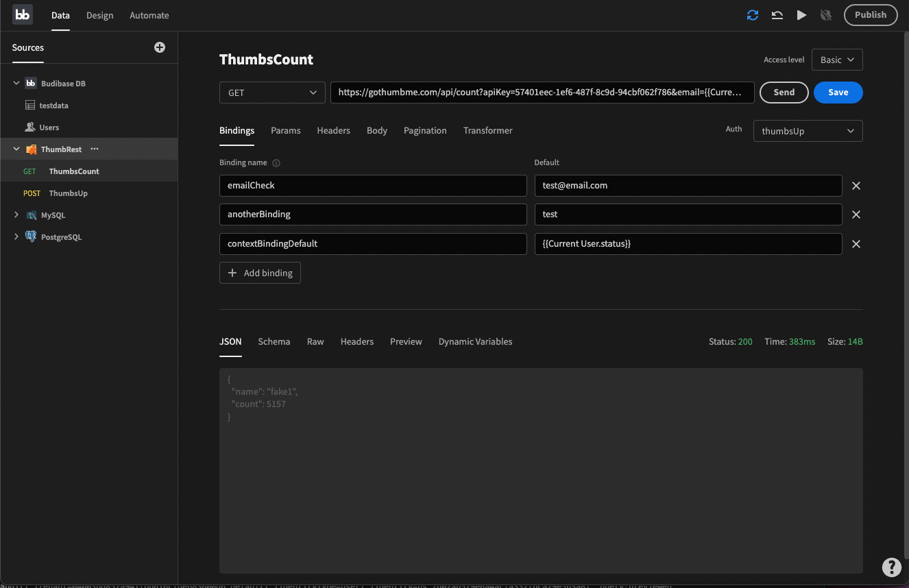This screenshot has height=588, width=909.
Task: Open the Access level Basic dropdown
Action: tap(837, 60)
